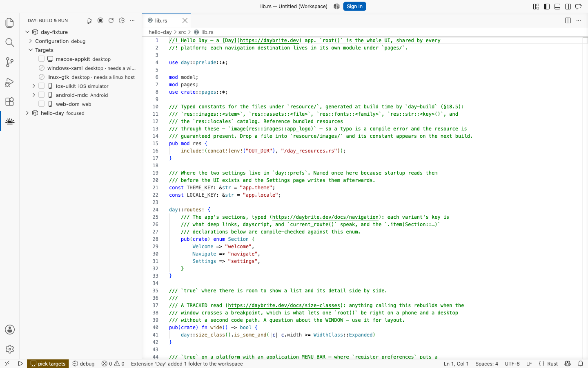
Task: Click LF end of line setting
Action: click(529, 364)
